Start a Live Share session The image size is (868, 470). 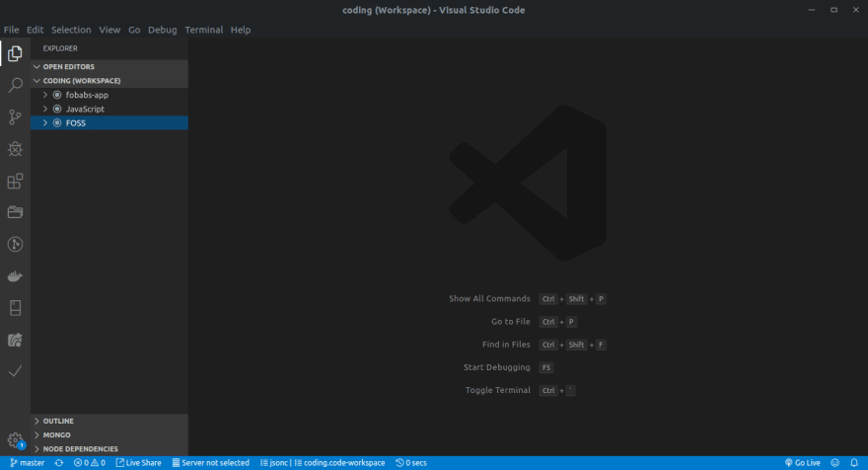(138, 463)
